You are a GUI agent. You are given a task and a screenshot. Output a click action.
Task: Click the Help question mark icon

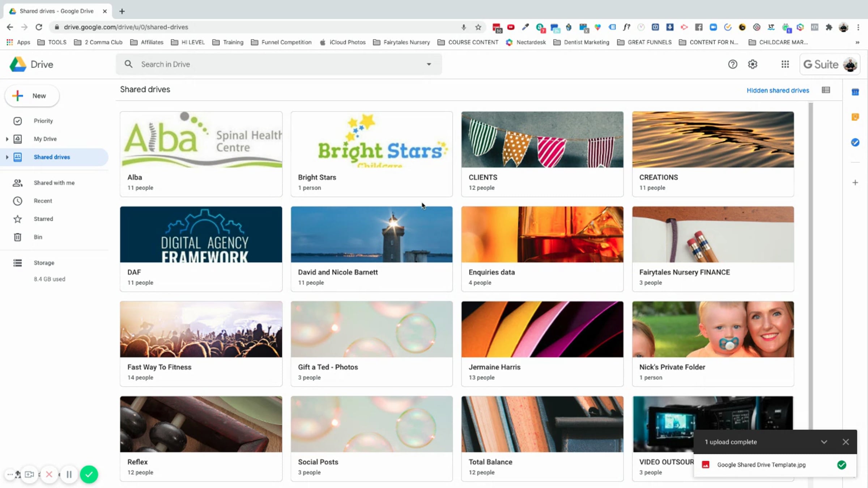click(732, 64)
